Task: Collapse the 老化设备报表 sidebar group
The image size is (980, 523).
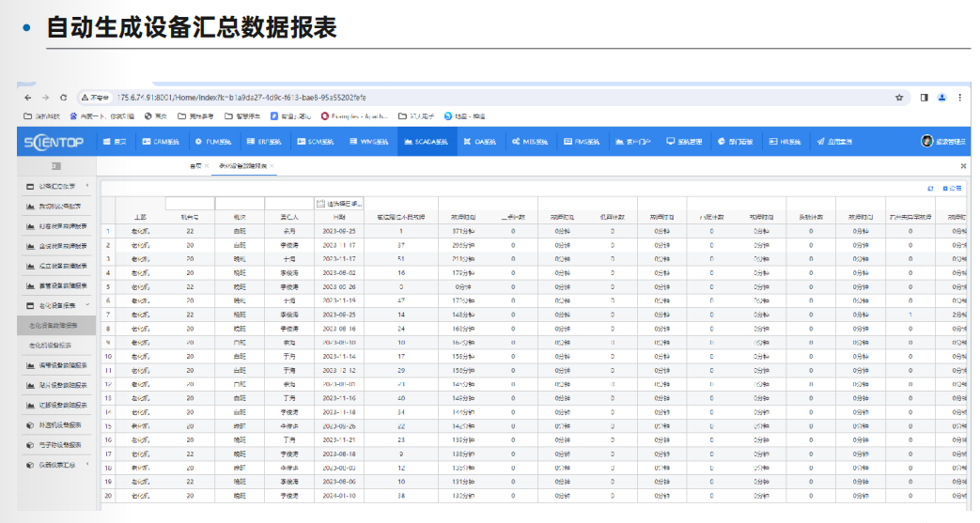Action: coord(86,305)
